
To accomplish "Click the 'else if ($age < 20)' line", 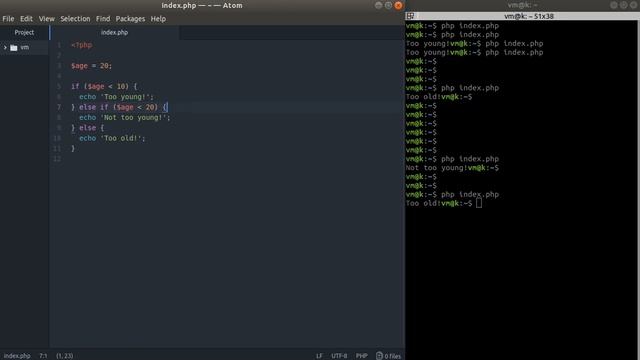I will click(x=119, y=107).
